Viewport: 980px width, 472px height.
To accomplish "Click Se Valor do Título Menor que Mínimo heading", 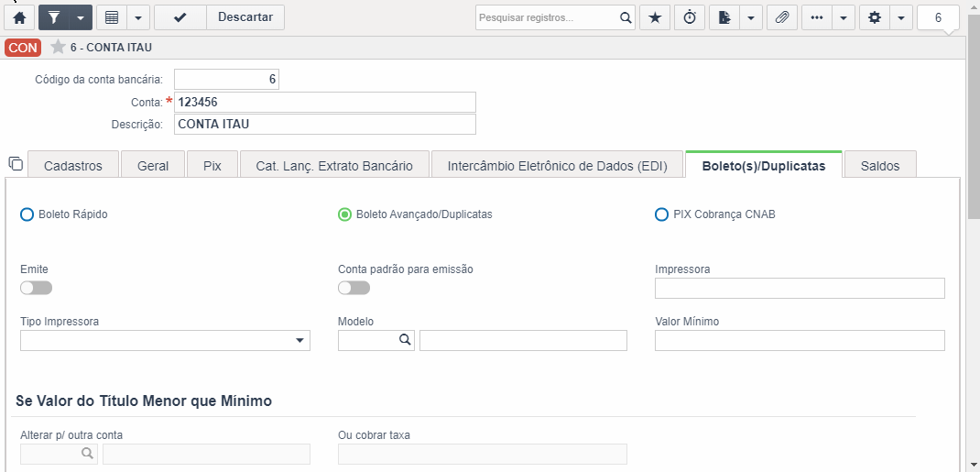I will point(144,401).
